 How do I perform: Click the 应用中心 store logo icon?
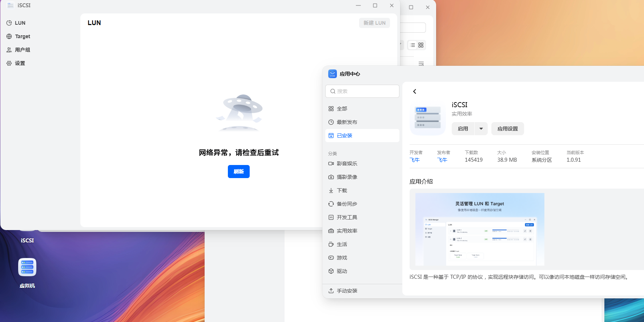333,74
